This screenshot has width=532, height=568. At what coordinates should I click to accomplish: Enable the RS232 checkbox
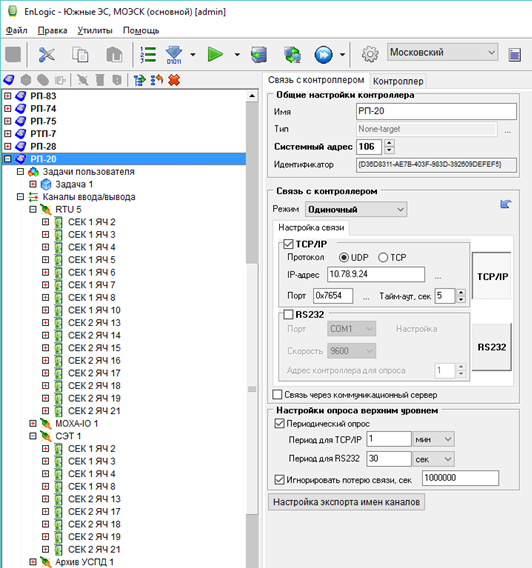tap(288, 314)
